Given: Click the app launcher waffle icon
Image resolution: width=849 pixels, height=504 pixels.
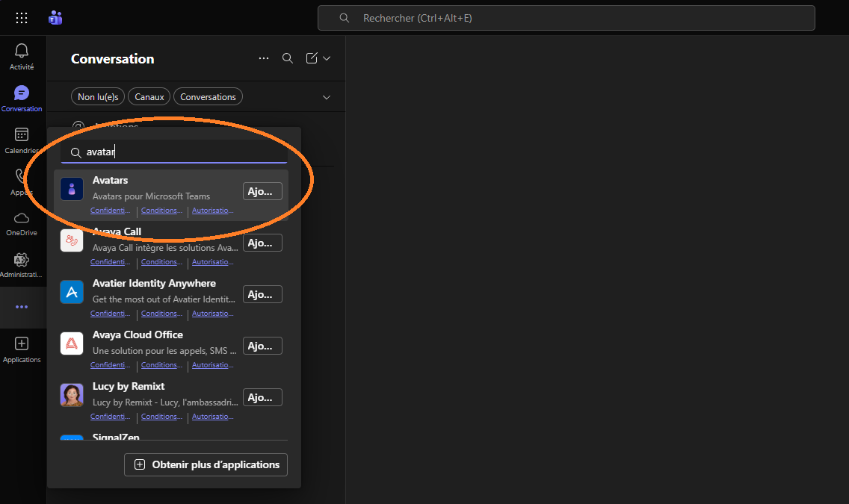Looking at the screenshot, I should click(22, 18).
